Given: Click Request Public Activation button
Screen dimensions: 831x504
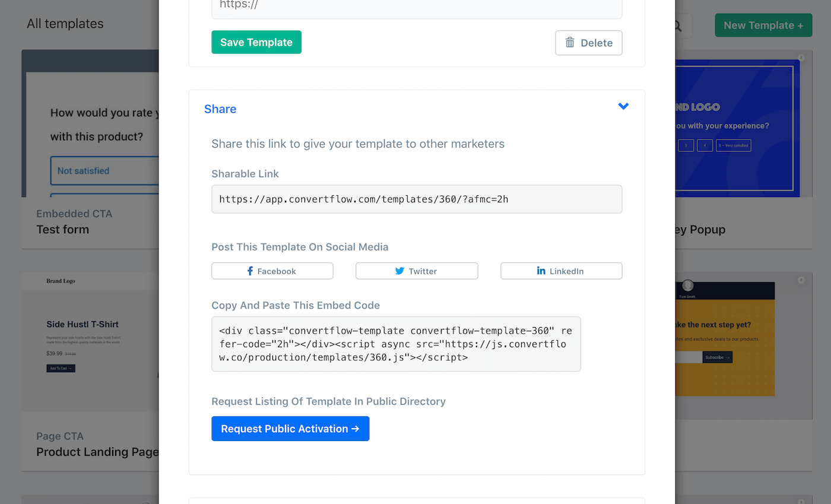Looking at the screenshot, I should pyautogui.click(x=290, y=429).
